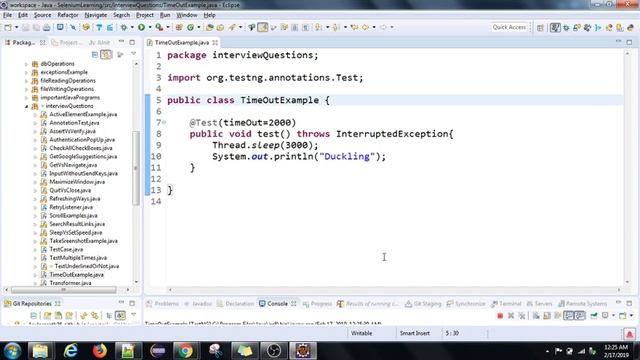This screenshot has height=360, width=640.
Task: Click the Save icon in toolbar
Action: point(26,27)
